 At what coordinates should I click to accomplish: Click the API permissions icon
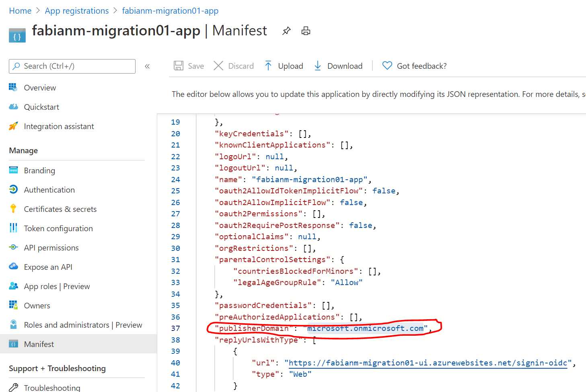tap(13, 247)
